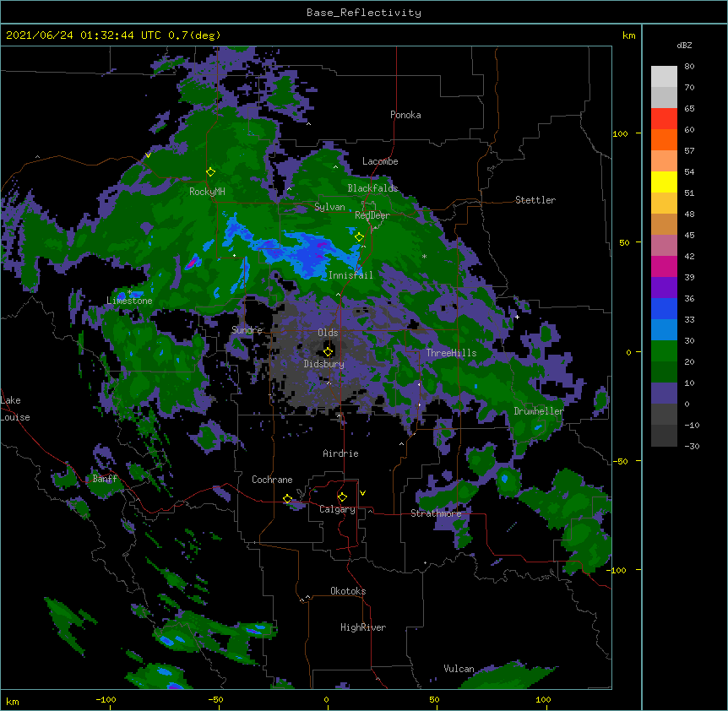Select the 30-20 dBZ green legend swatch
This screenshot has width=728, height=711.
[x=664, y=351]
